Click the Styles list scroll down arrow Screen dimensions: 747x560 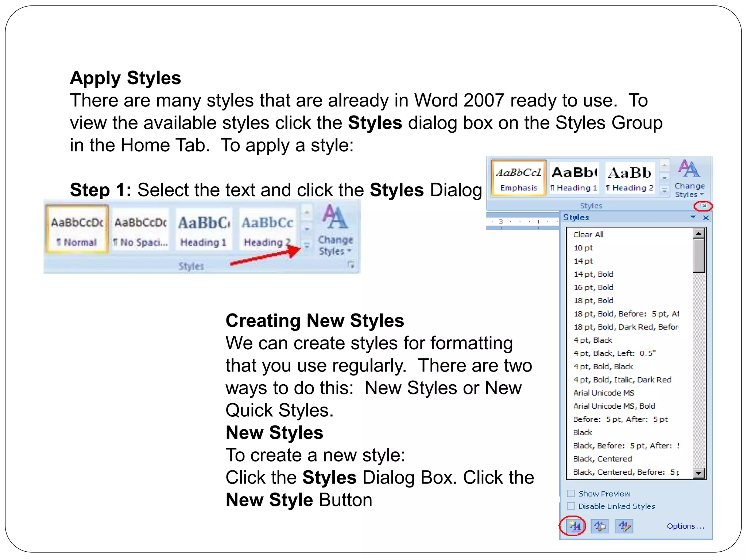(698, 473)
